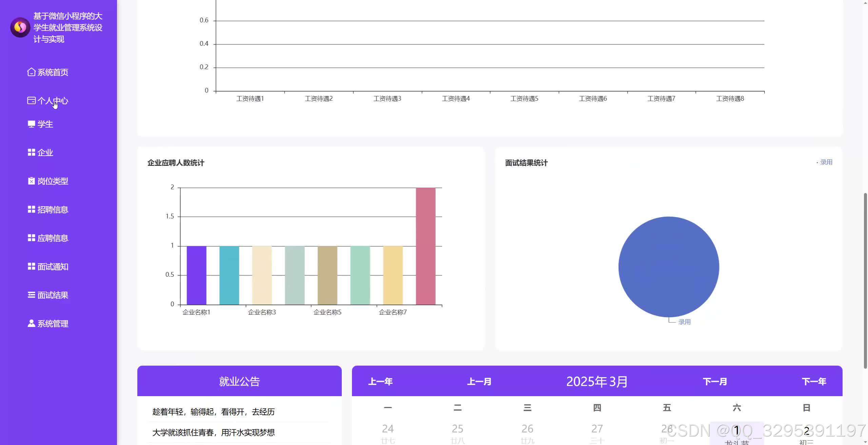Image resolution: width=868 pixels, height=445 pixels.
Task: Advance calendar with 下一月
Action: pyautogui.click(x=715, y=382)
